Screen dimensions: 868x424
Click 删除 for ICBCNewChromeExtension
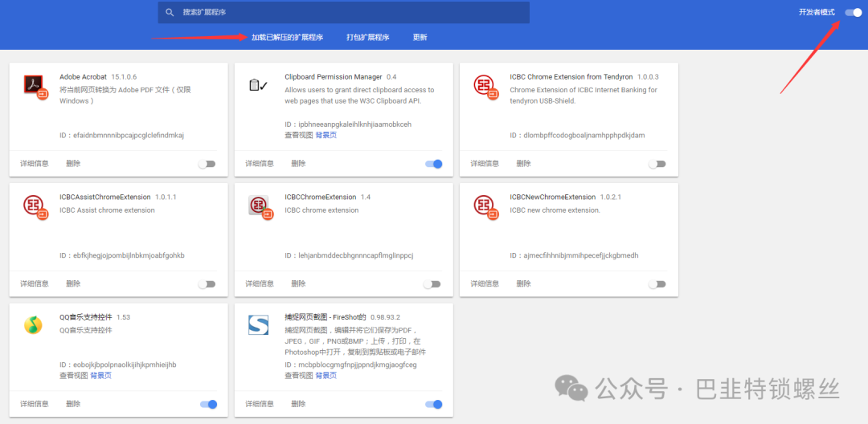(524, 283)
